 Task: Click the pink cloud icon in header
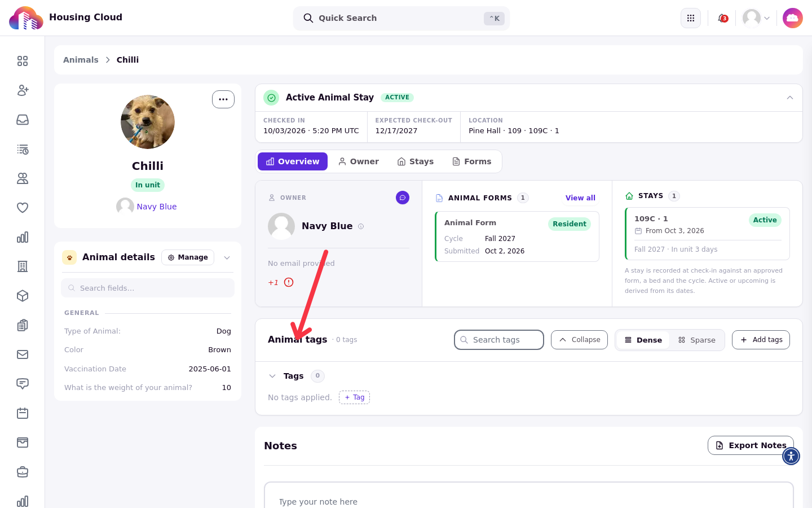[x=793, y=18]
